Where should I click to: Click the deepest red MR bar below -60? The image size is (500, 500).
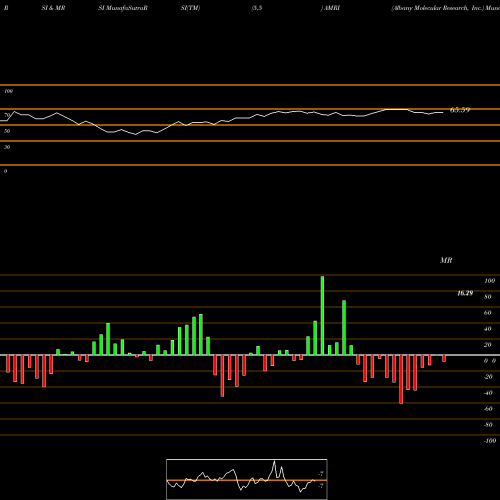[401, 379]
